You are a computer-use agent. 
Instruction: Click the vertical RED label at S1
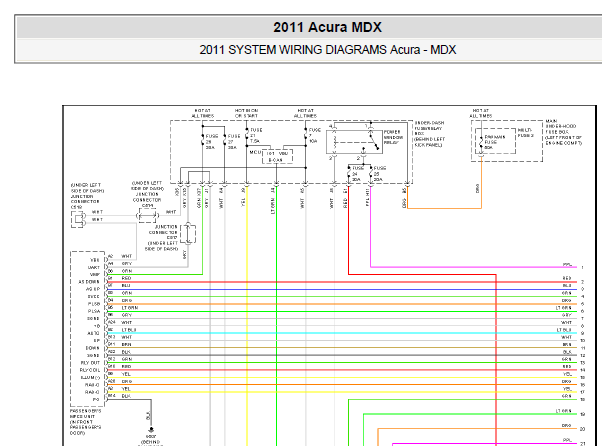click(x=345, y=203)
